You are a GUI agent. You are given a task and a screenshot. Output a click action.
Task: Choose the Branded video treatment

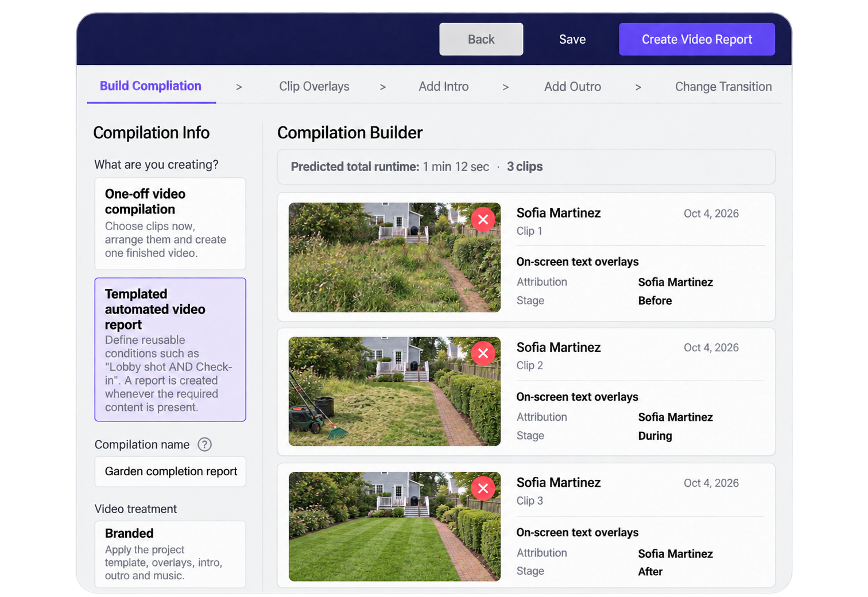point(170,554)
